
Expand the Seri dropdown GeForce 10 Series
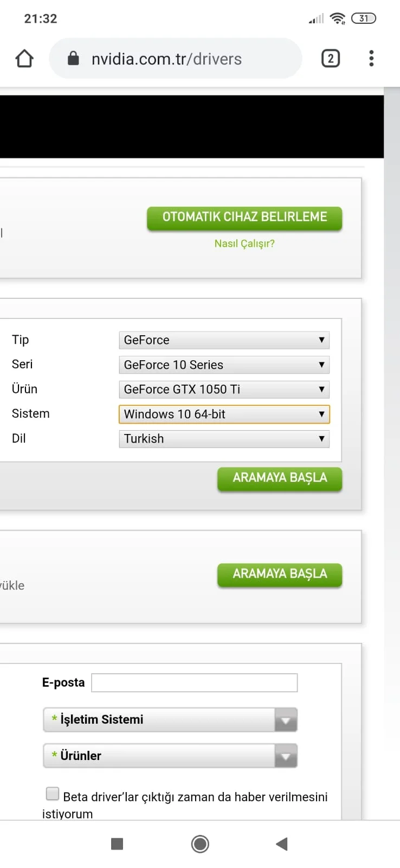(x=224, y=365)
